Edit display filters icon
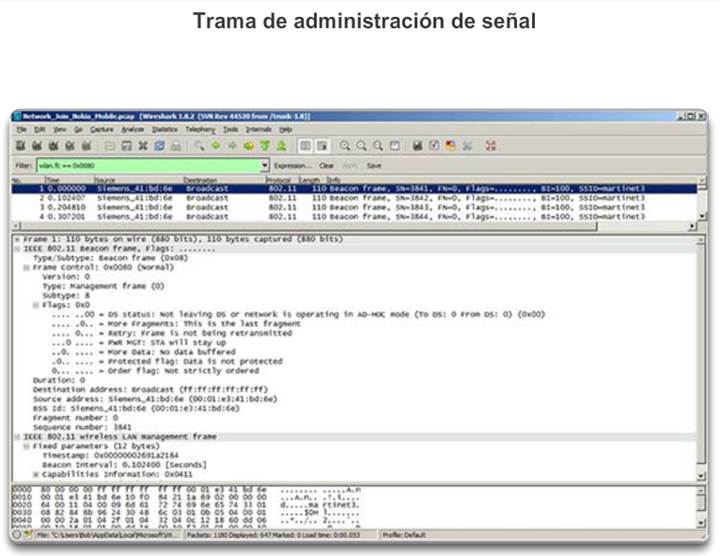720x556 pixels. pyautogui.click(x=434, y=146)
